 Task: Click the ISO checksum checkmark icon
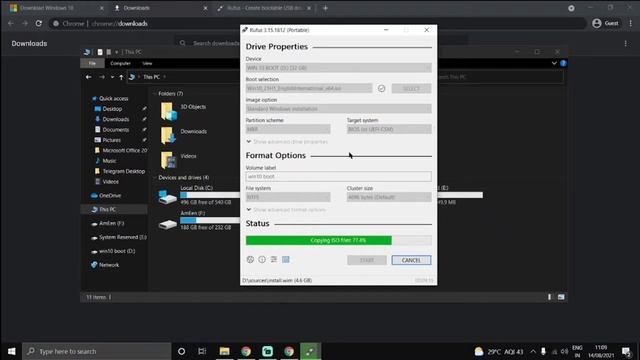point(381,89)
